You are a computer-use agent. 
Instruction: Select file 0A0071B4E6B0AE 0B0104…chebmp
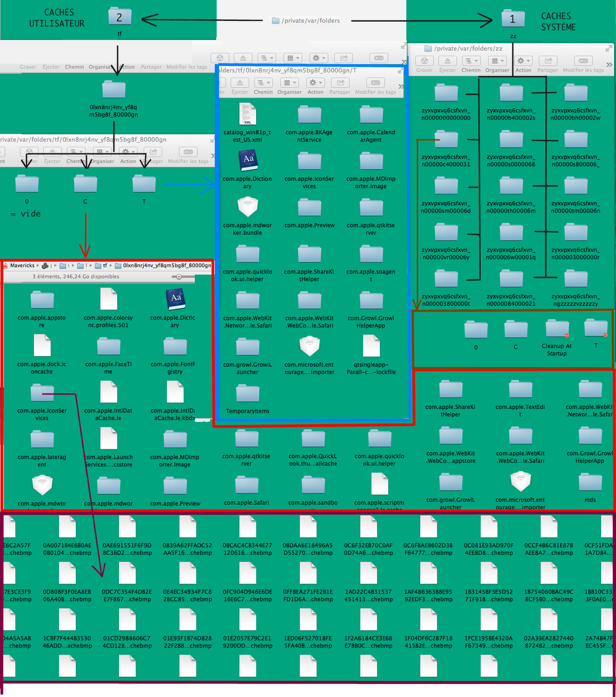click(x=67, y=527)
